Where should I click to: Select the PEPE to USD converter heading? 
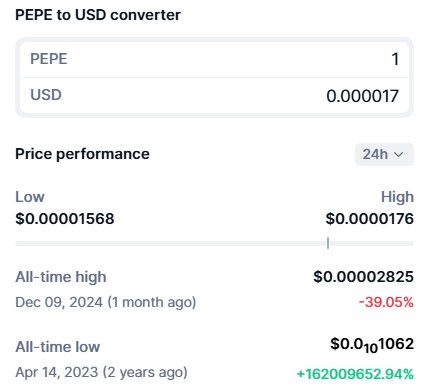point(98,15)
